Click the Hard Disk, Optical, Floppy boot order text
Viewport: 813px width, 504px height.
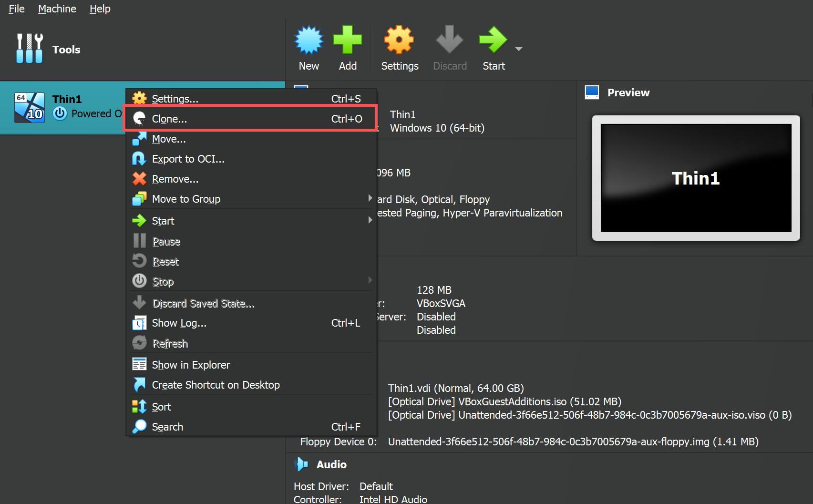pyautogui.click(x=433, y=199)
